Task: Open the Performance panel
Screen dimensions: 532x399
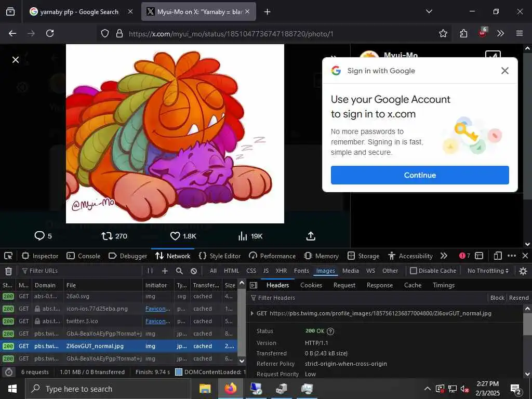Action: coord(272,256)
